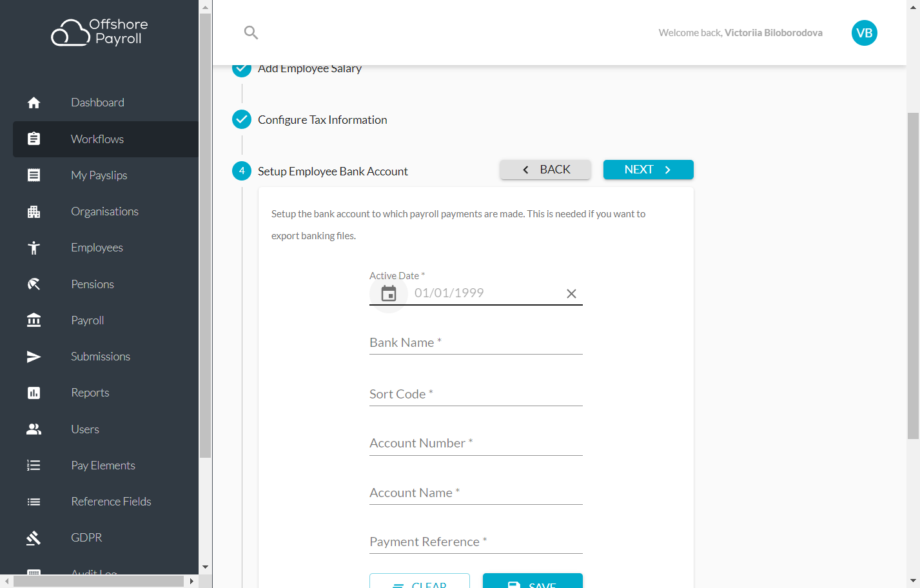Open the Dashboard menu item
Image resolution: width=920 pixels, height=588 pixels.
pos(106,103)
